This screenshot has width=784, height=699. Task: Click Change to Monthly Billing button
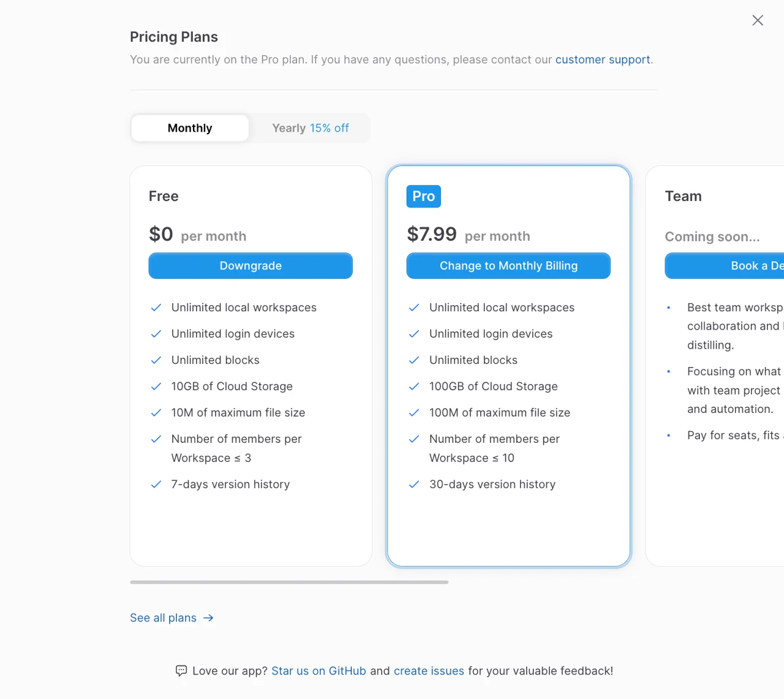pyautogui.click(x=508, y=266)
